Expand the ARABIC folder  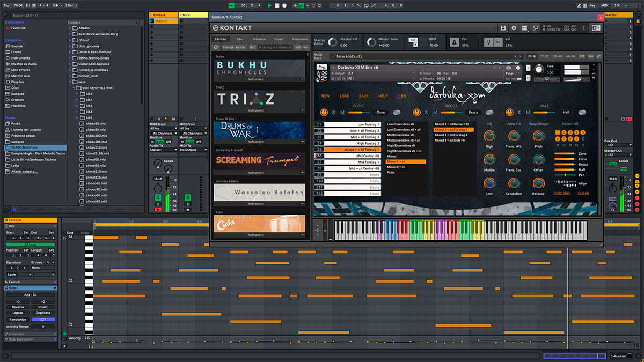[x=71, y=28]
